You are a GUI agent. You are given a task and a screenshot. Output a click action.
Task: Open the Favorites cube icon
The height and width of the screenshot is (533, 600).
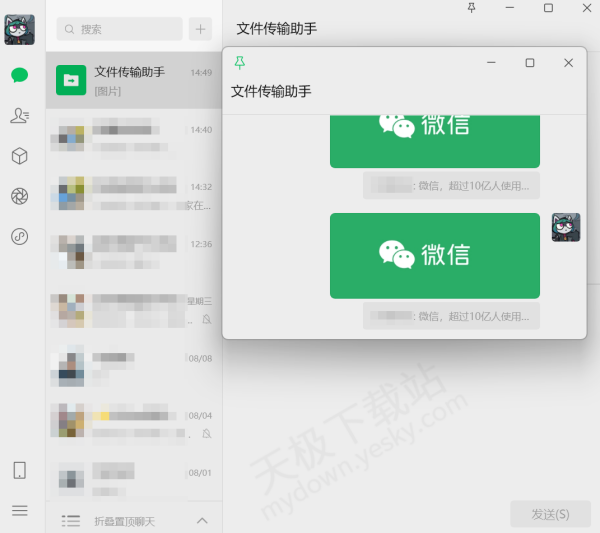20,156
